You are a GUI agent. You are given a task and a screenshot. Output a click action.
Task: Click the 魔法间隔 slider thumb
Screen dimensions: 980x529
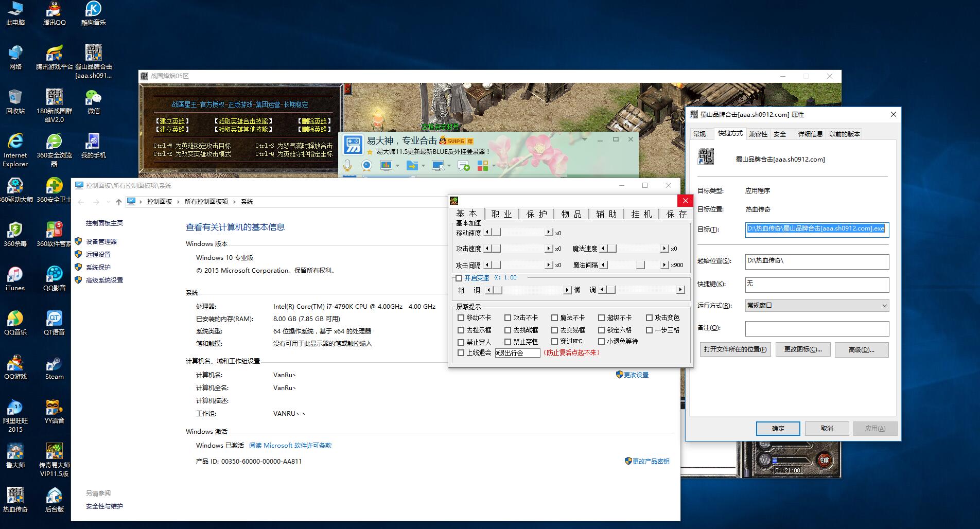click(x=640, y=265)
